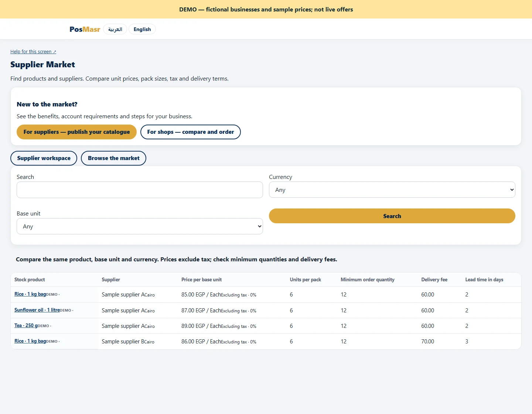Screen dimensions: 532x414
Task: Open Rice 1 kg bag from Sample supplier B
Action: pyautogui.click(x=30, y=341)
